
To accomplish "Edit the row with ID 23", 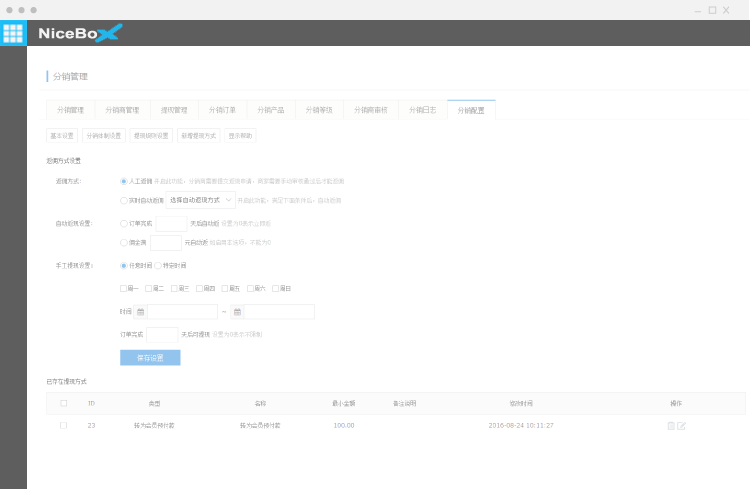I will click(682, 426).
